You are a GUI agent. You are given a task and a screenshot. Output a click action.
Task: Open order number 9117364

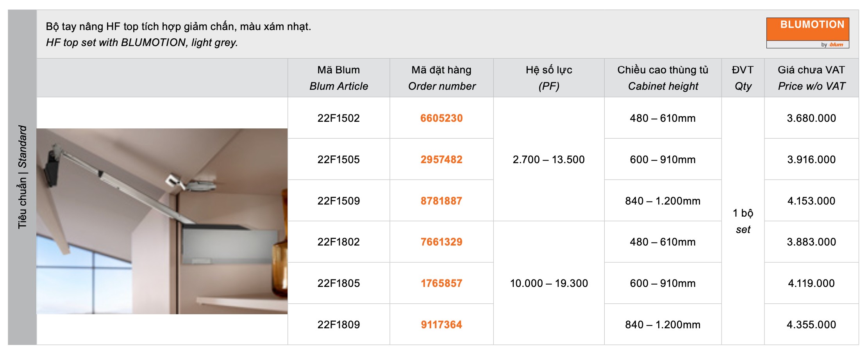[441, 325]
